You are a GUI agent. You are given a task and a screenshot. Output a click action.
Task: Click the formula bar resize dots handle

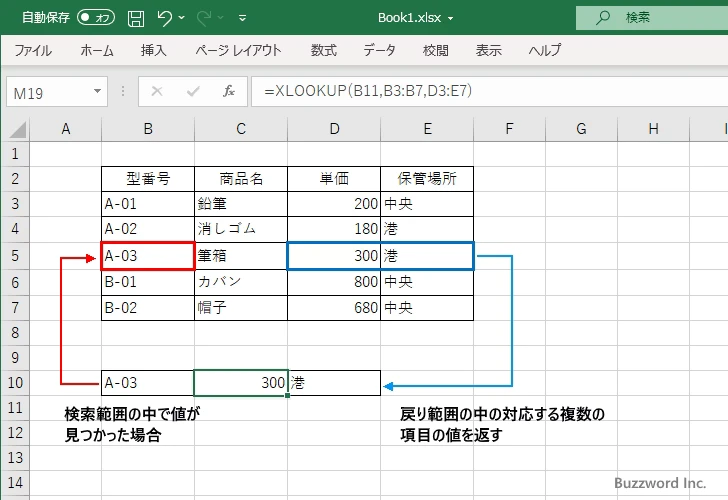click(x=123, y=91)
